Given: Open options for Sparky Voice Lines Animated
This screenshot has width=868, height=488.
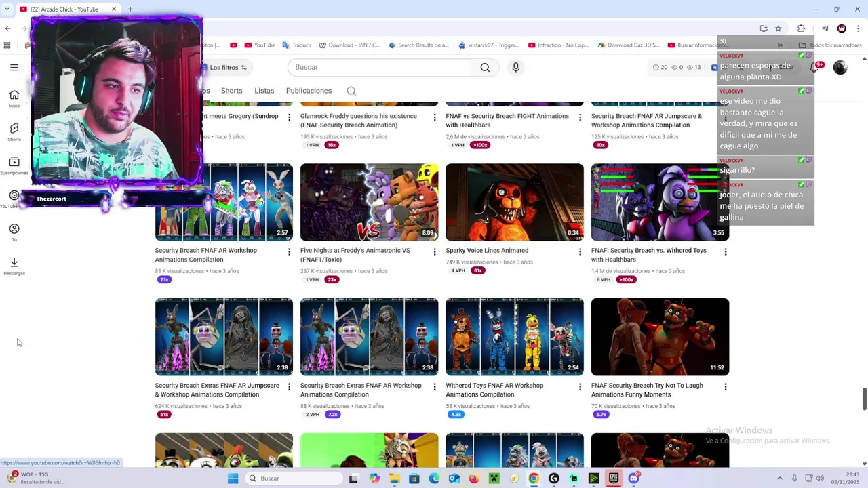Looking at the screenshot, I should point(580,251).
